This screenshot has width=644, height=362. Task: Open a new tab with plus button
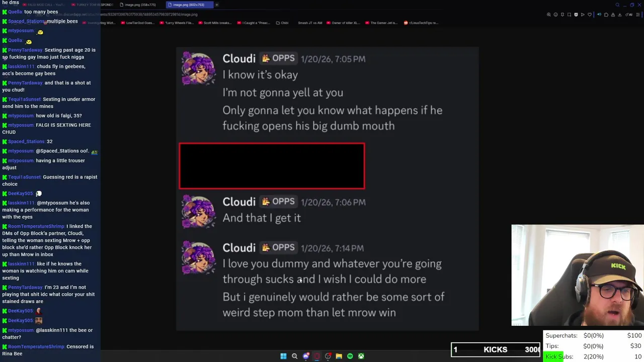click(217, 5)
